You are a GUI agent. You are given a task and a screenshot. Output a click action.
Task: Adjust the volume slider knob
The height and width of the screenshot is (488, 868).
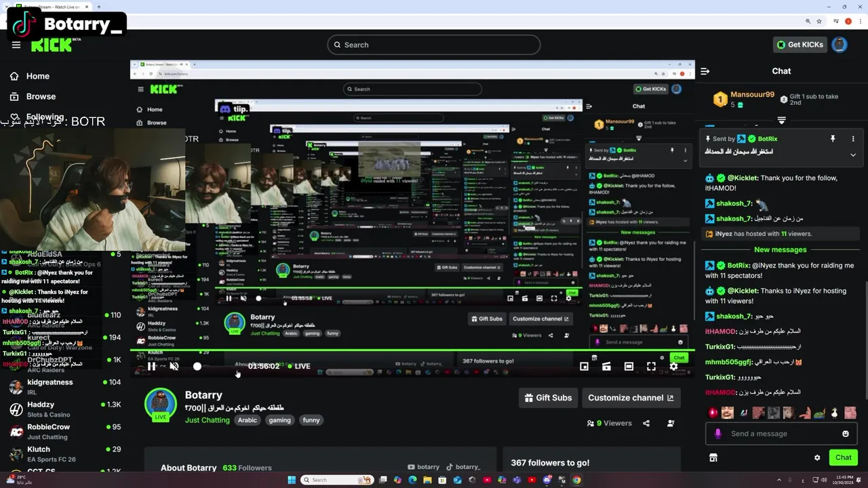point(197,366)
